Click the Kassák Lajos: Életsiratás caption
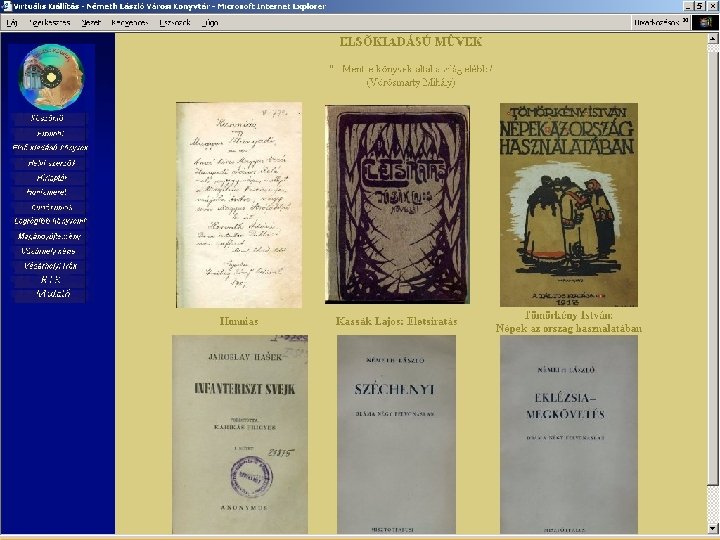720x540 pixels. (396, 321)
